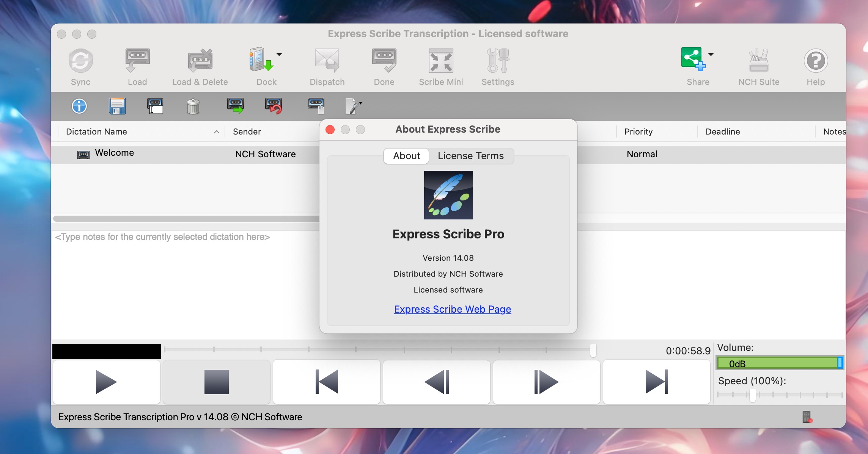Screen dimensions: 868x454
Task: Close the About Express Scribe dialog
Action: 330,130
